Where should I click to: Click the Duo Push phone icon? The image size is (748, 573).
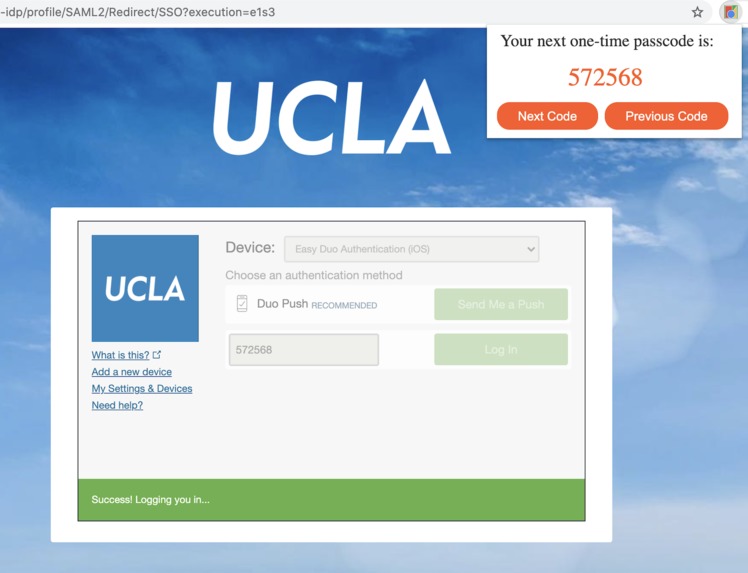pos(242,303)
